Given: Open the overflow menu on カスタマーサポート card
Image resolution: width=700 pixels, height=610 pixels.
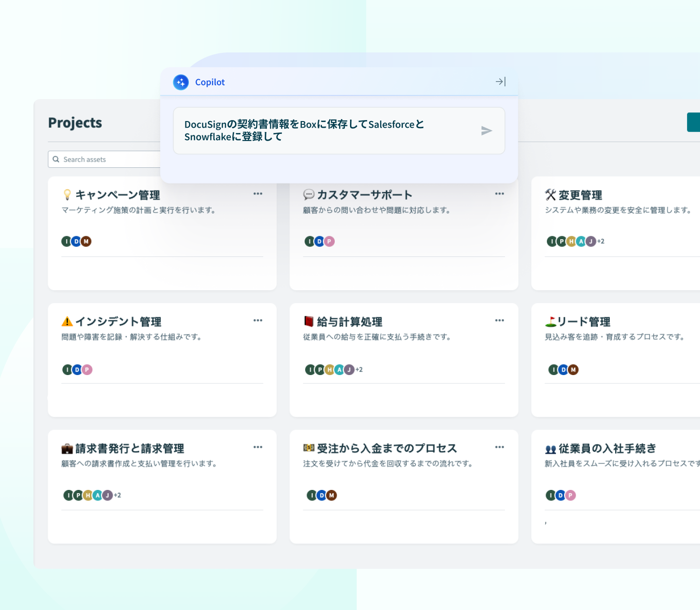Looking at the screenshot, I should (x=499, y=193).
